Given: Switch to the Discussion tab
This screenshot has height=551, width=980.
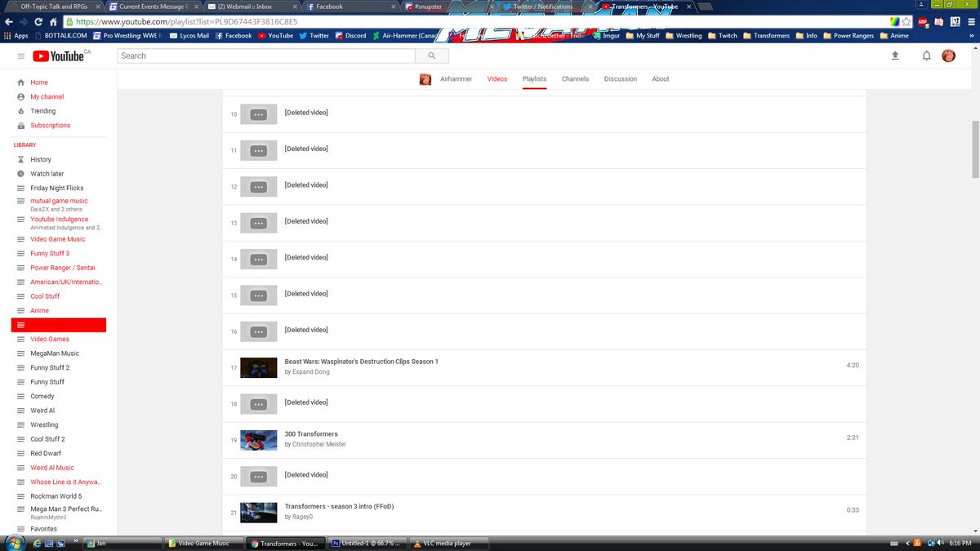Looking at the screenshot, I should (621, 79).
